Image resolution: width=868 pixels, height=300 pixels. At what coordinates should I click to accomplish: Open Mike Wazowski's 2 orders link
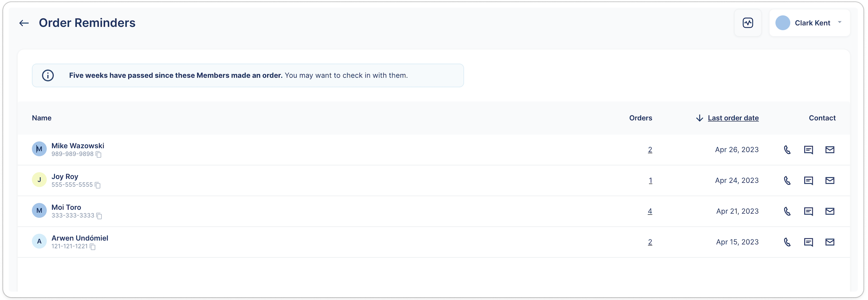point(650,150)
